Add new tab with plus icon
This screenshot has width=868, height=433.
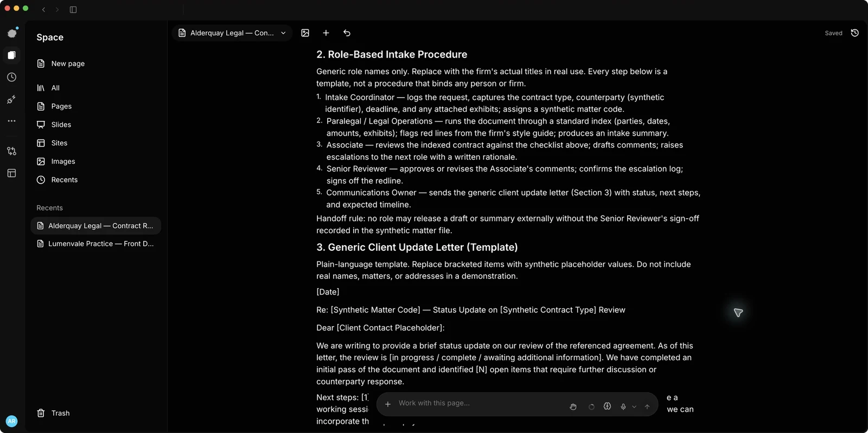pos(326,33)
